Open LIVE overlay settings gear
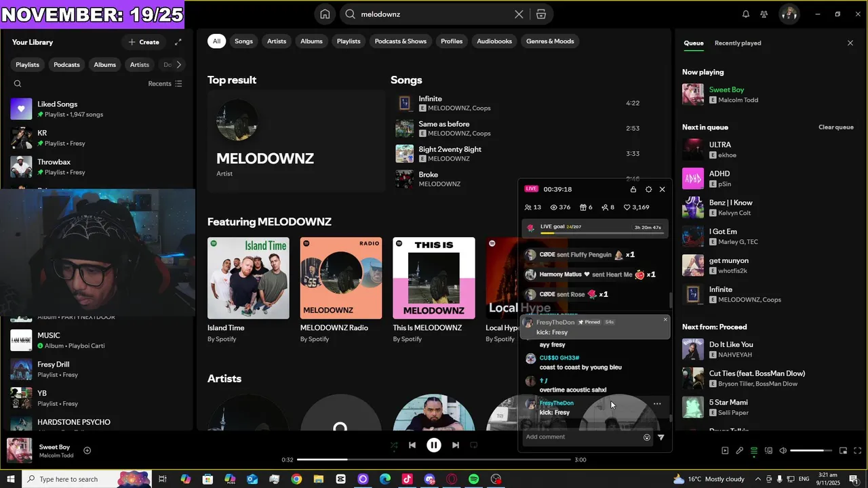Image resolution: width=868 pixels, height=488 pixels. coord(648,189)
